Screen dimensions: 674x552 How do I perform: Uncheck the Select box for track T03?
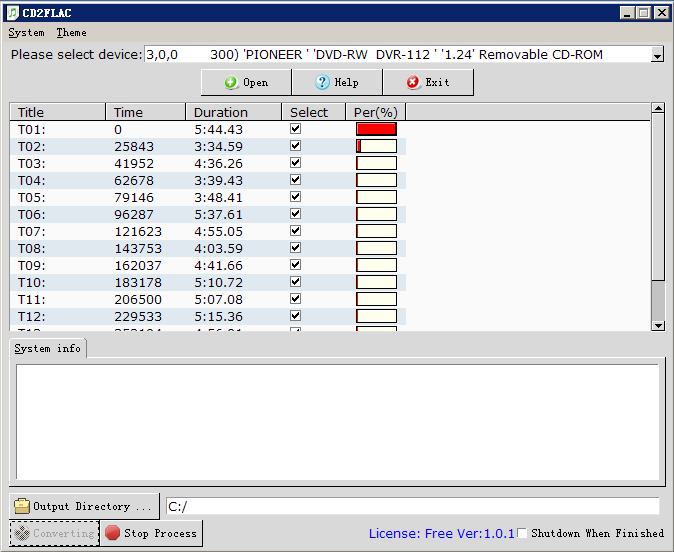point(295,163)
